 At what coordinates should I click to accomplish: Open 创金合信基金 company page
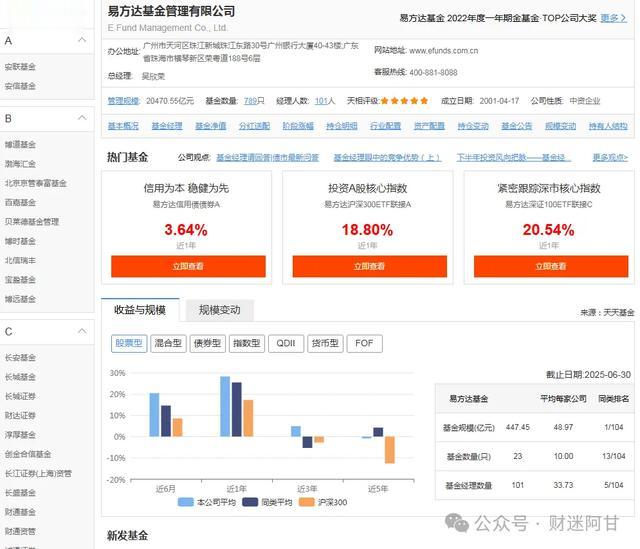tap(28, 454)
